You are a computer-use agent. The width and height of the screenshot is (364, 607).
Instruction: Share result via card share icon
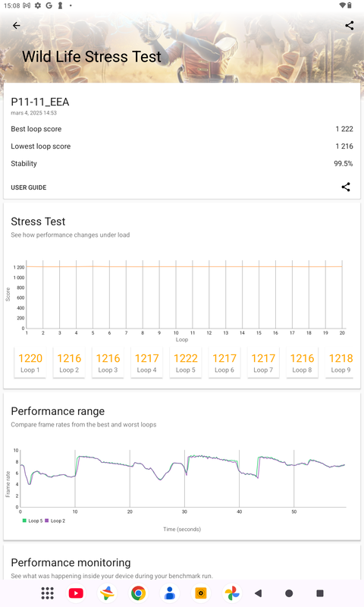coord(346,187)
